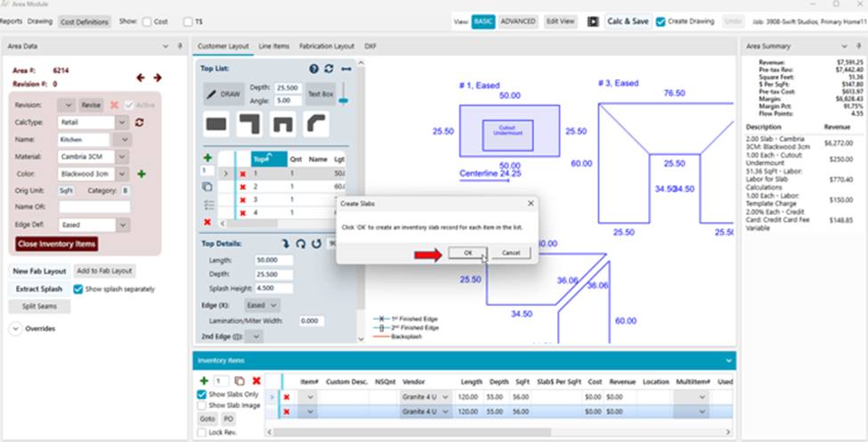Open the Customer Layout tab
The height and width of the screenshot is (442, 868).
223,46
